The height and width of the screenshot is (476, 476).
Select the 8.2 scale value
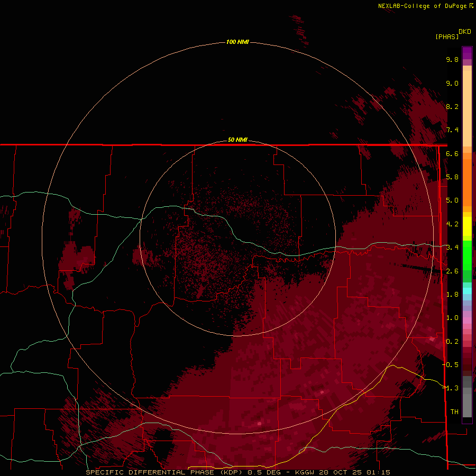[x=452, y=106]
